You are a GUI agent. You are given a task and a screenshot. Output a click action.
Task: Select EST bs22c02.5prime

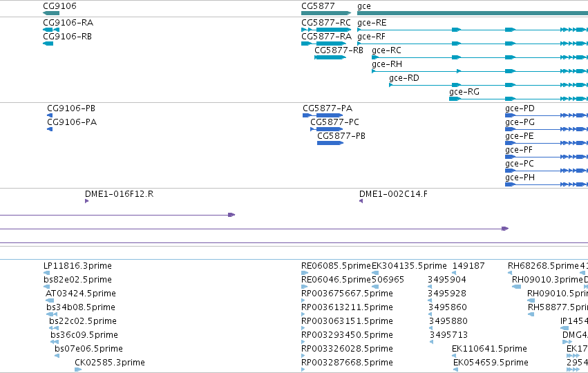83,321
